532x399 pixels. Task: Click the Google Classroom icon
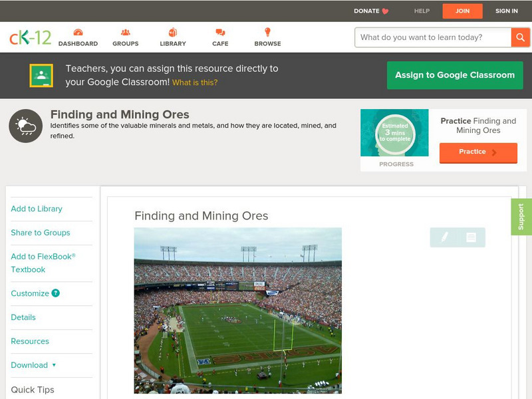coord(41,75)
